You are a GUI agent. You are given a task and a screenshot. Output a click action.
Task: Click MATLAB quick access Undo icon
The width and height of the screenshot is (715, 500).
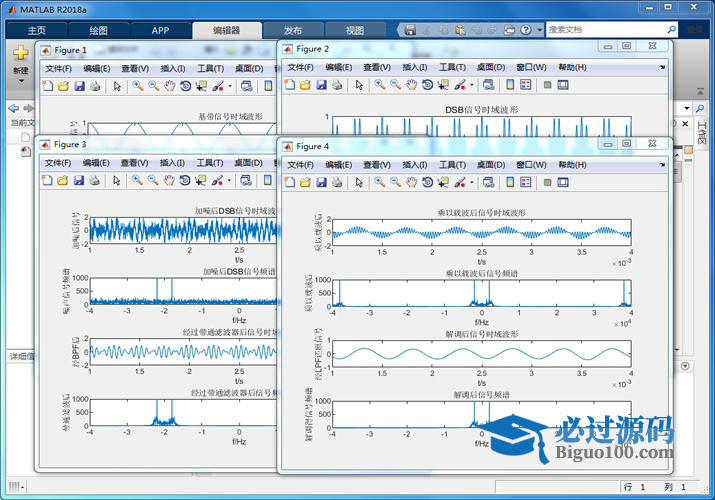click(476, 30)
